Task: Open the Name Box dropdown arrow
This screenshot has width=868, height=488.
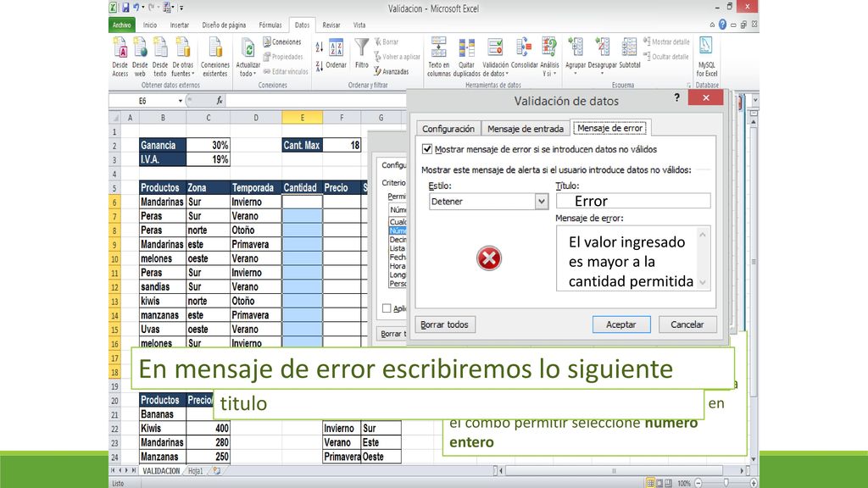Action: (x=180, y=101)
